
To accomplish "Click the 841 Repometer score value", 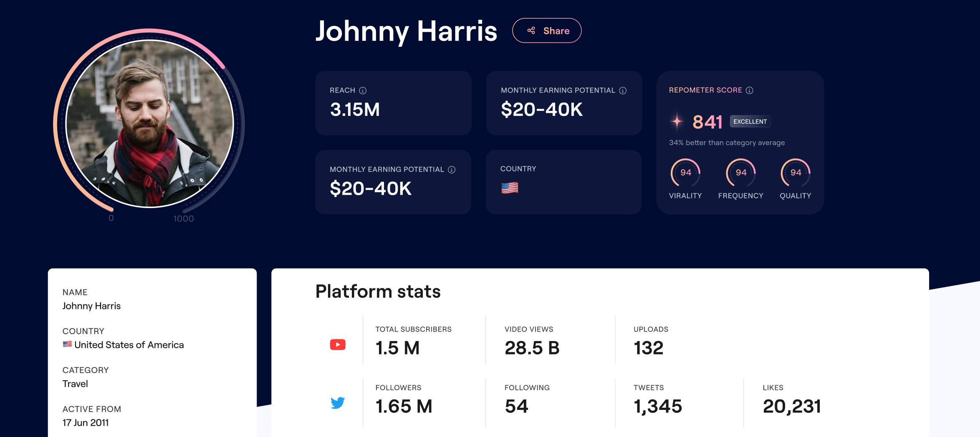I will pos(707,122).
